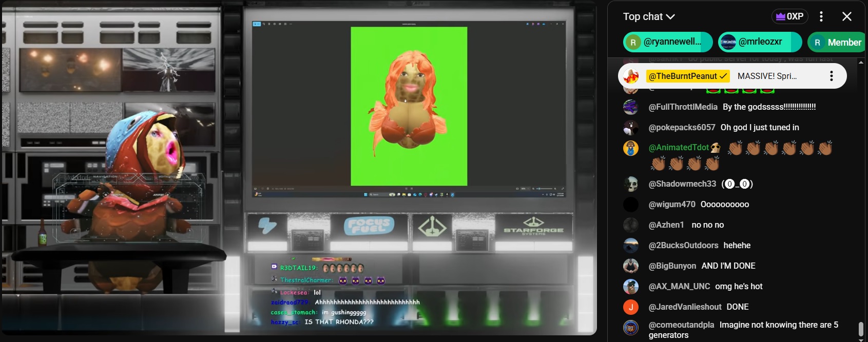Click @AnimatedTdot's avatar

[x=631, y=148]
